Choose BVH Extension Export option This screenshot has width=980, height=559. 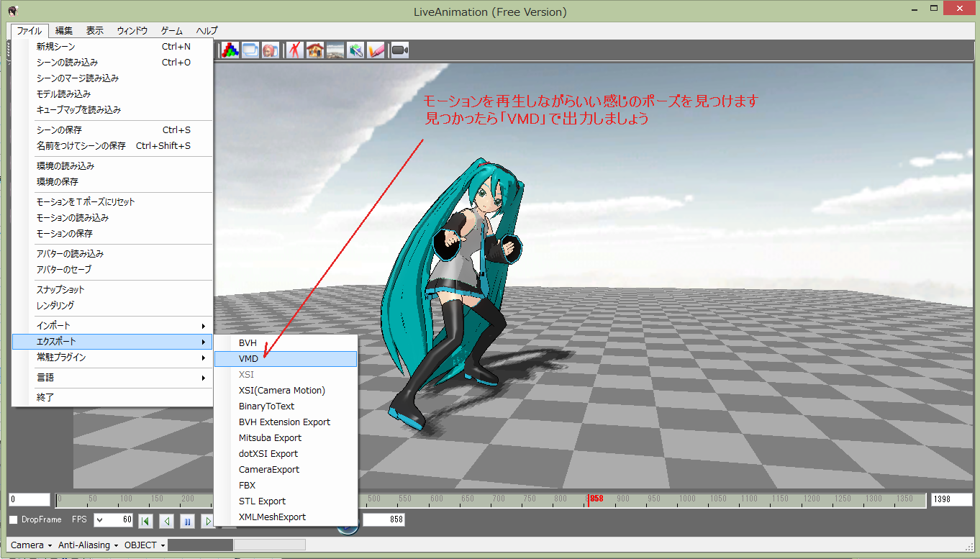coord(286,422)
